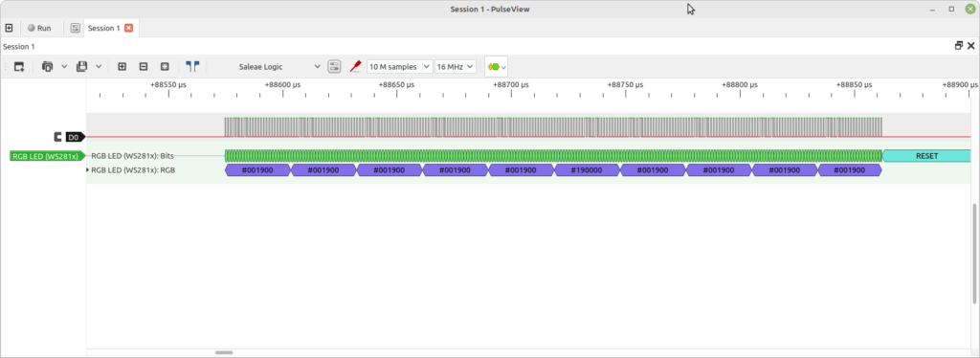
Task: Click the new view icon in toolbar
Action: [x=19, y=66]
